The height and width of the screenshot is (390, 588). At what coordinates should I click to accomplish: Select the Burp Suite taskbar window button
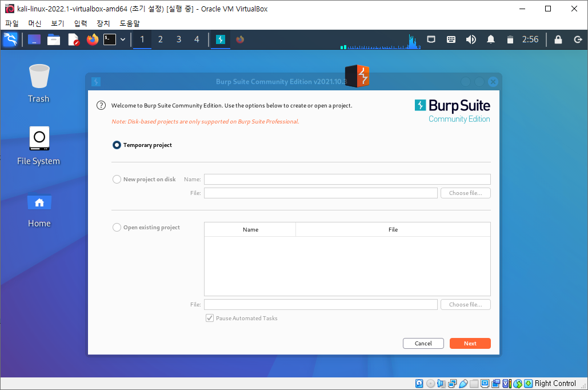(x=221, y=39)
